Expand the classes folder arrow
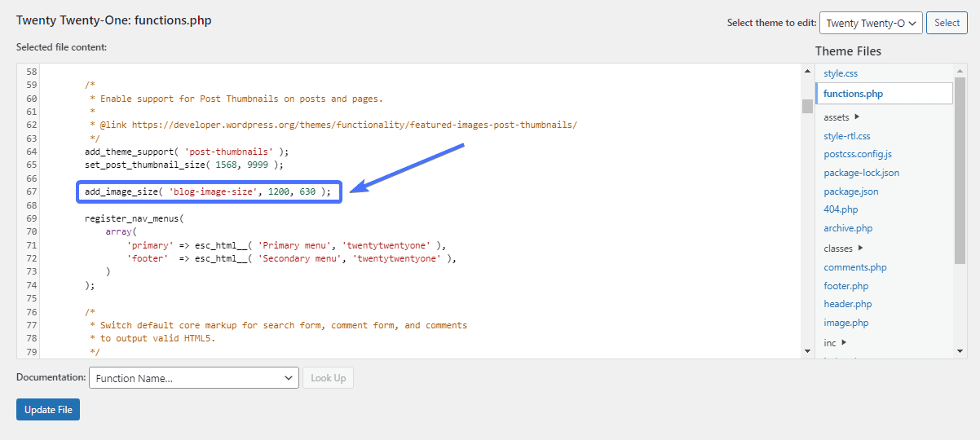Viewport: 980px width, 440px height. click(x=860, y=249)
